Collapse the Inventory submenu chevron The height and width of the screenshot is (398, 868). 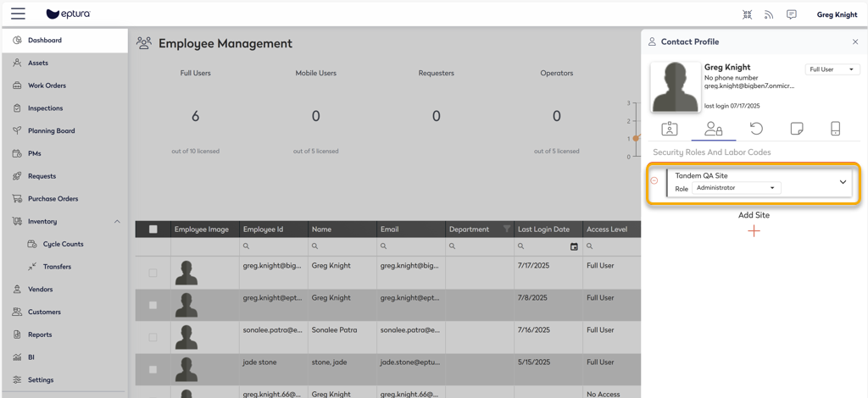point(117,221)
